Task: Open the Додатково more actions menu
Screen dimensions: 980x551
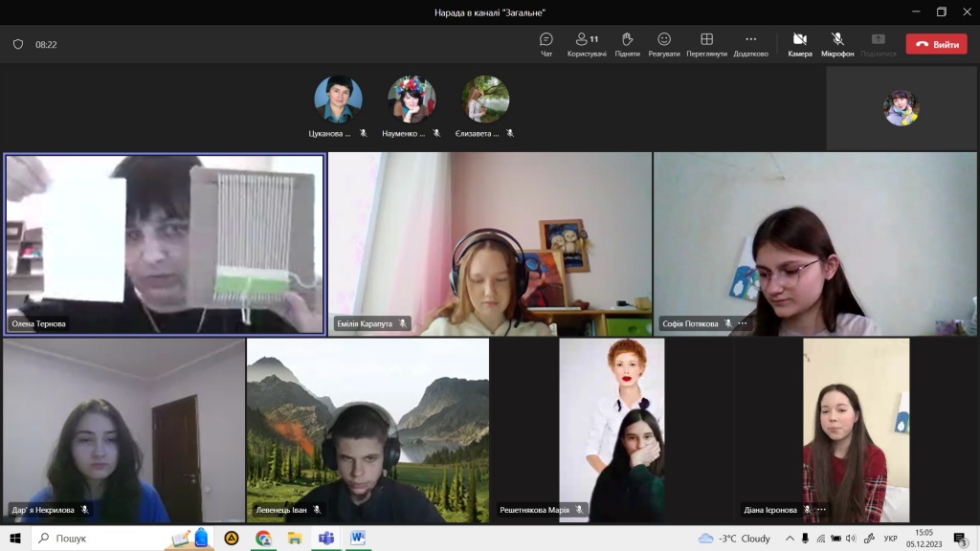Action: point(750,43)
